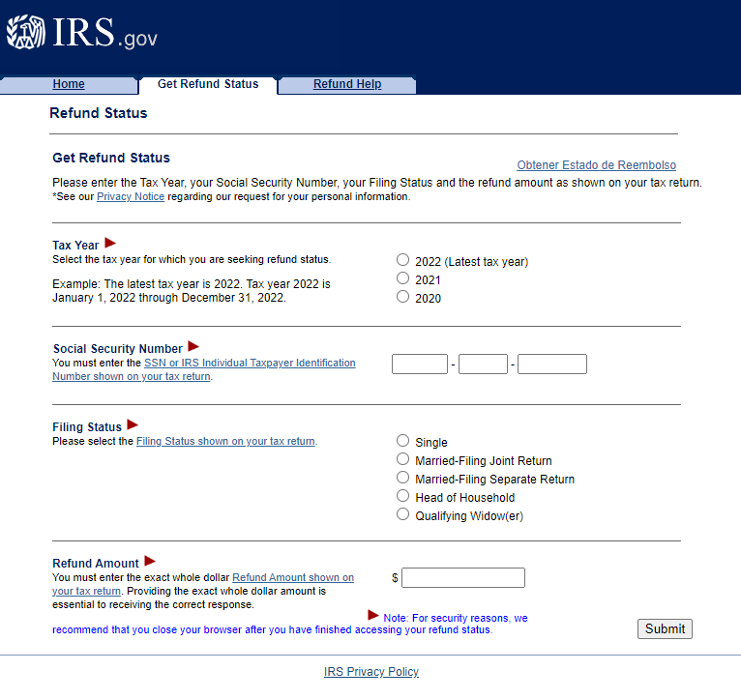Click the last SSN input box
Image resolution: width=741 pixels, height=700 pixels.
pyautogui.click(x=552, y=365)
